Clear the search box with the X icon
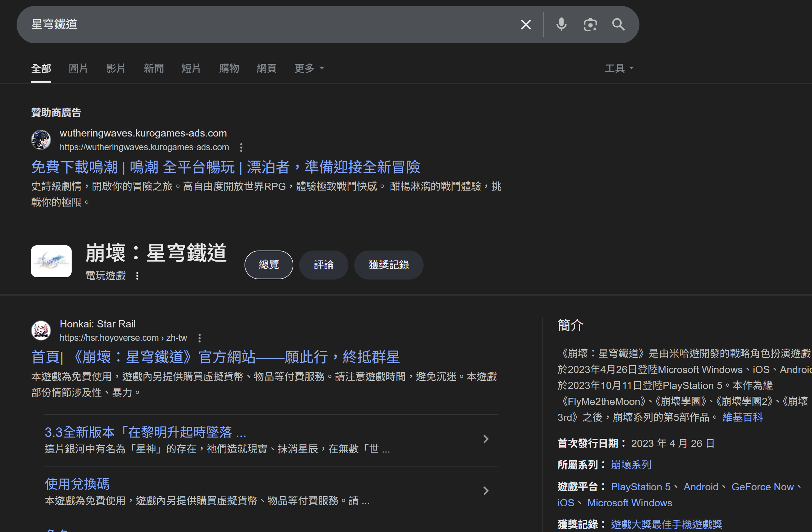Screen dimensions: 812x532 [526, 24]
